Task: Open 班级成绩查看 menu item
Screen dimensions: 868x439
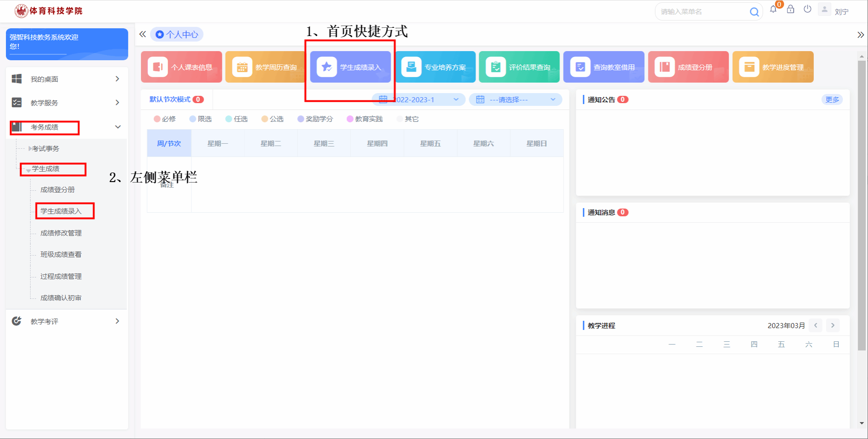Action: [61, 254]
